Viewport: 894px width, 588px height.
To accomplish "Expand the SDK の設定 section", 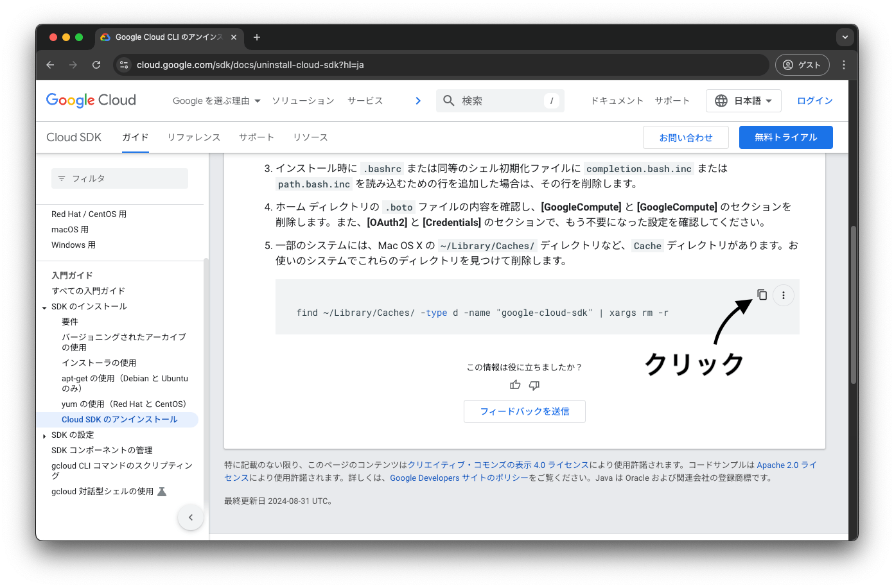I will click(x=44, y=436).
